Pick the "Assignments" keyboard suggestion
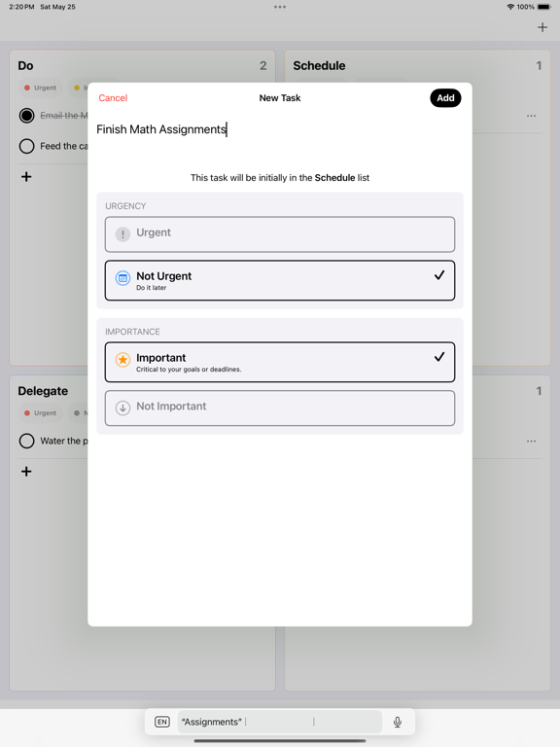 coord(211,722)
